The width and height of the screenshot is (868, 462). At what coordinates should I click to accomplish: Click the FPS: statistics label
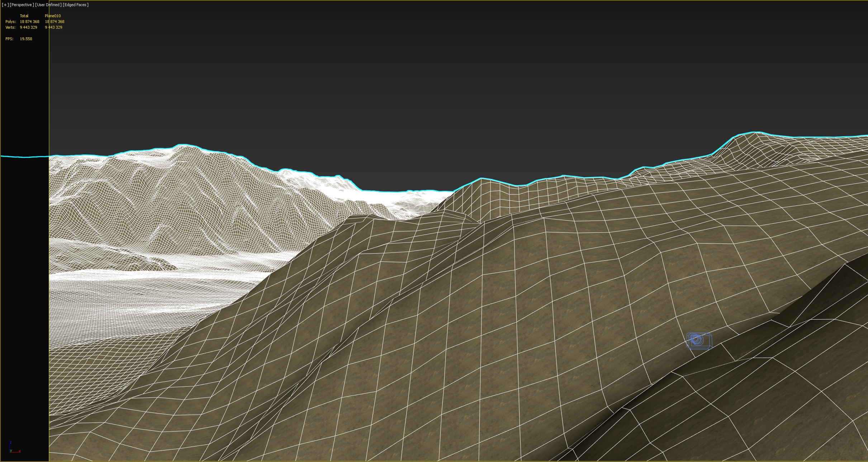tap(9, 39)
